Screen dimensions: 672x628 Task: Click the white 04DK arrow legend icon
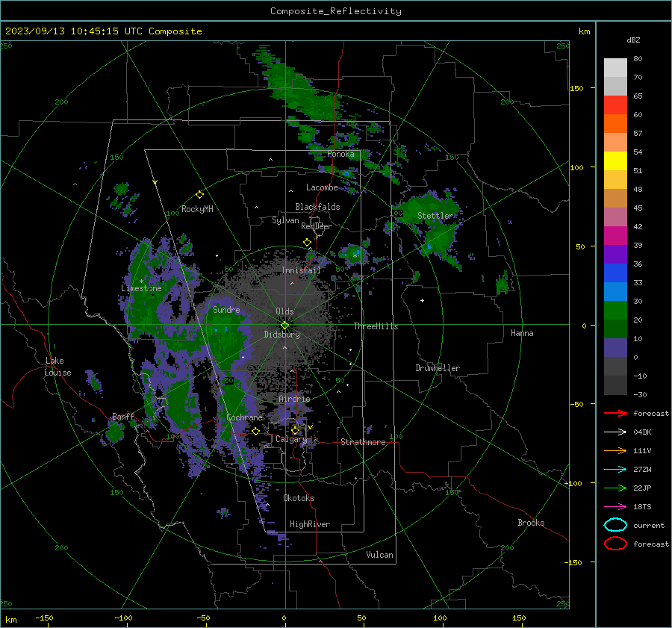(x=615, y=432)
